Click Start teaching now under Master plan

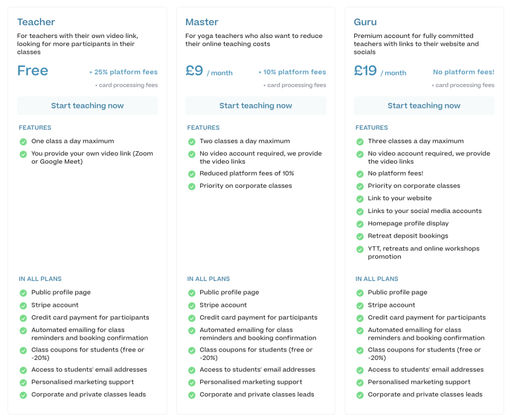(256, 106)
